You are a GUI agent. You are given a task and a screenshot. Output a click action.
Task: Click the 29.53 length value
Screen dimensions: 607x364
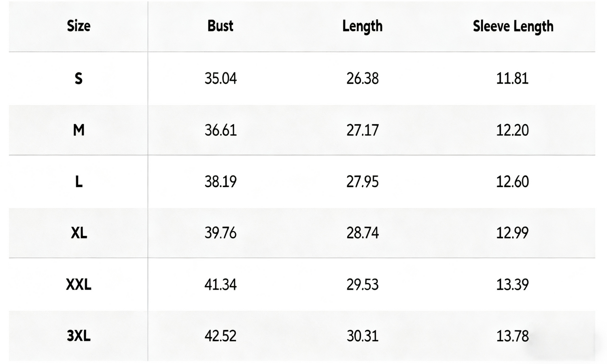[x=362, y=285]
